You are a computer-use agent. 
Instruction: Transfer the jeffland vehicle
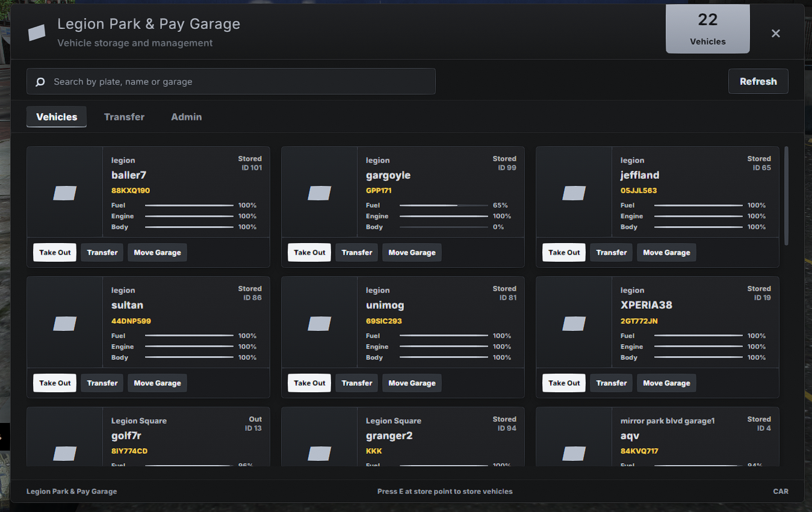coord(612,253)
